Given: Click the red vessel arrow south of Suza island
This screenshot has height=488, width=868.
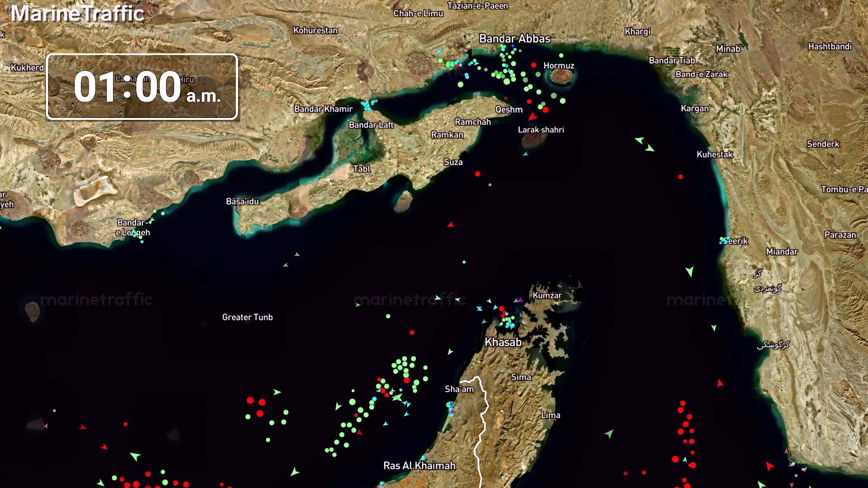Looking at the screenshot, I should 450,225.
